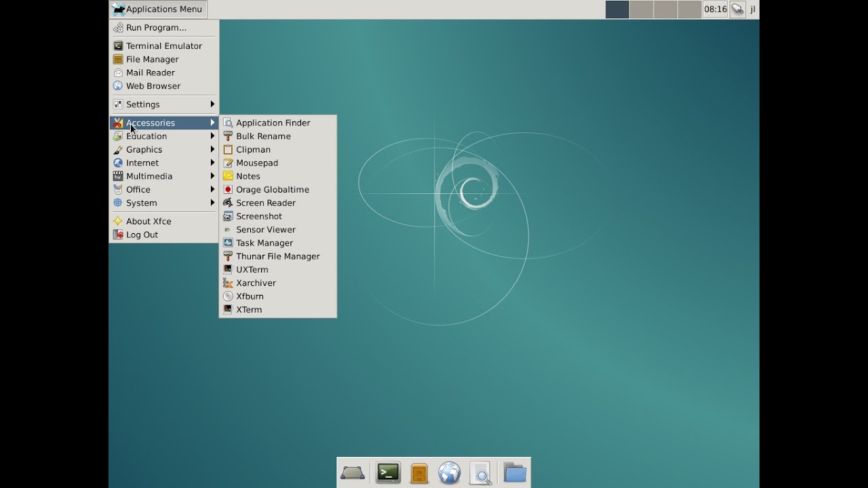Click the Task Manager icon

(x=228, y=243)
